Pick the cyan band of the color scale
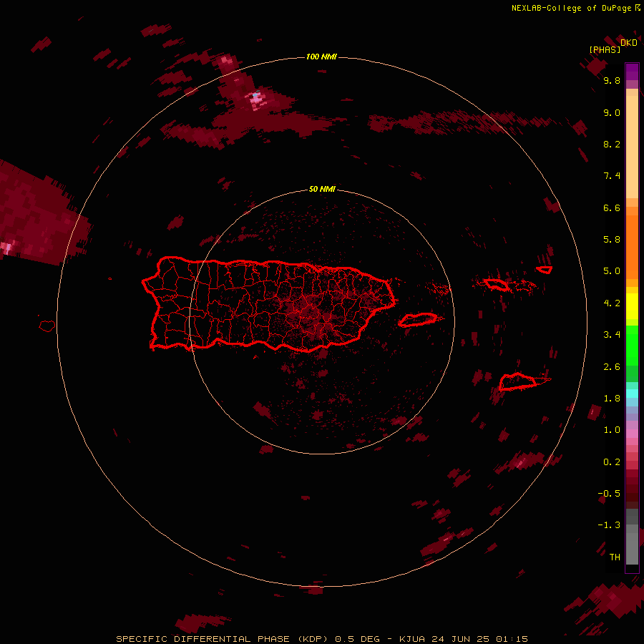 [632, 394]
